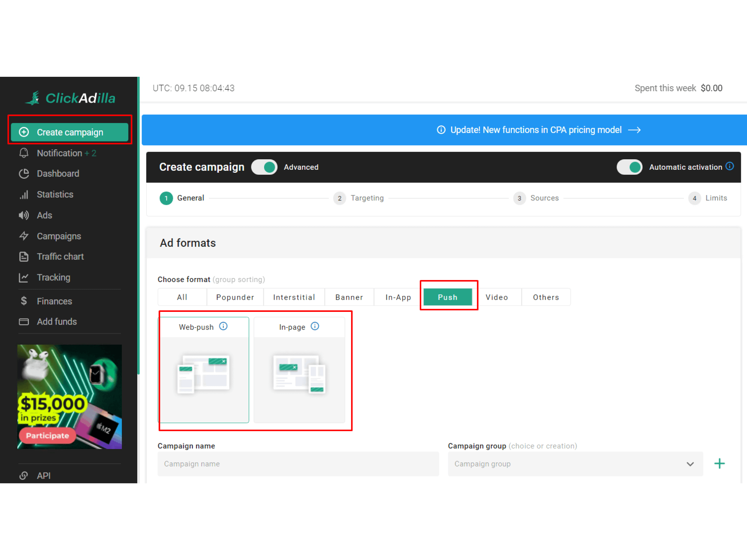747x560 pixels.
Task: Switch to the Video format tab
Action: point(496,297)
